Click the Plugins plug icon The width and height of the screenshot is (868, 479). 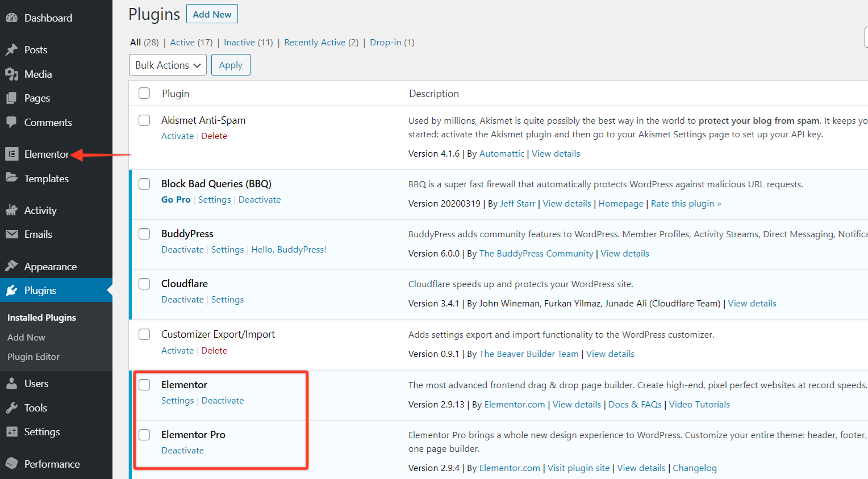click(11, 290)
